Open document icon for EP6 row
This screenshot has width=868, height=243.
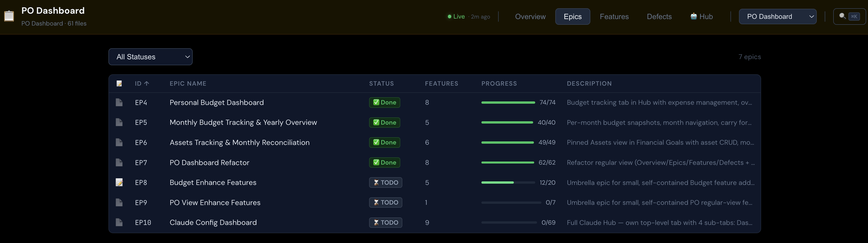coord(119,142)
